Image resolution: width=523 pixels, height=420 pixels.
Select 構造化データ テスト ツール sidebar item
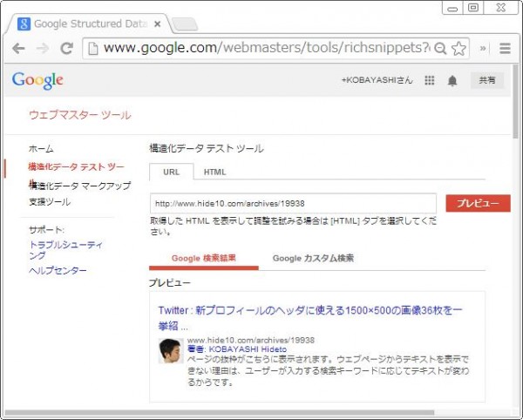[76, 166]
